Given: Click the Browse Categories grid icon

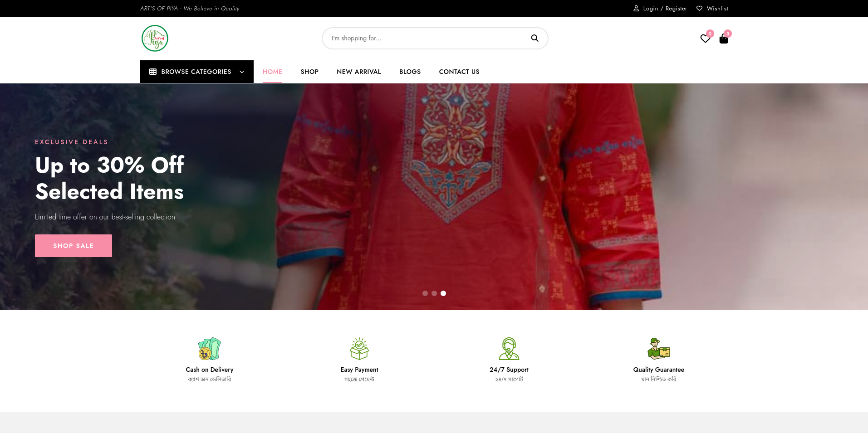Looking at the screenshot, I should [x=153, y=72].
